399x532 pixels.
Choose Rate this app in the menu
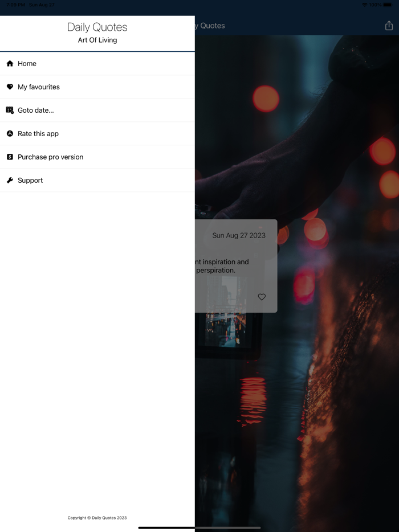97,134
